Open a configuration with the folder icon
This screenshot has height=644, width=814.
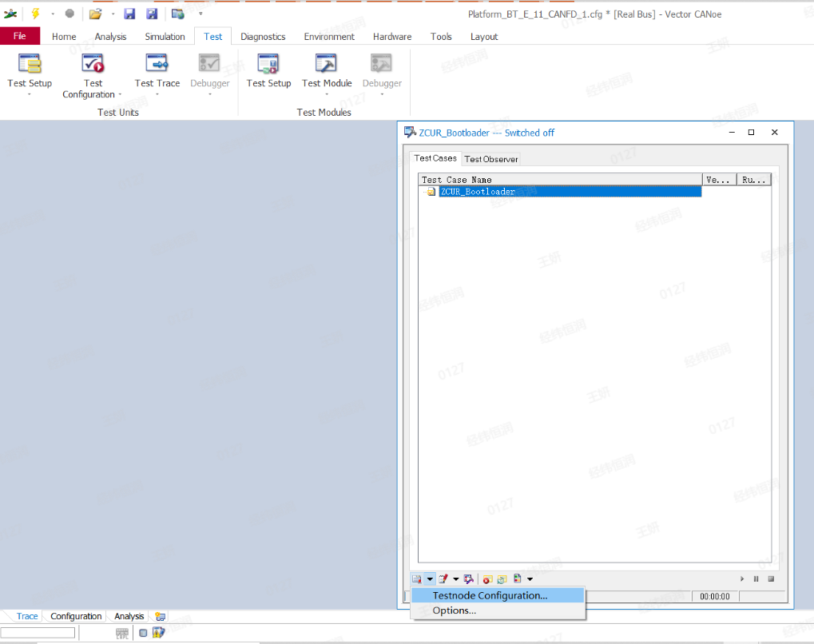[95, 14]
